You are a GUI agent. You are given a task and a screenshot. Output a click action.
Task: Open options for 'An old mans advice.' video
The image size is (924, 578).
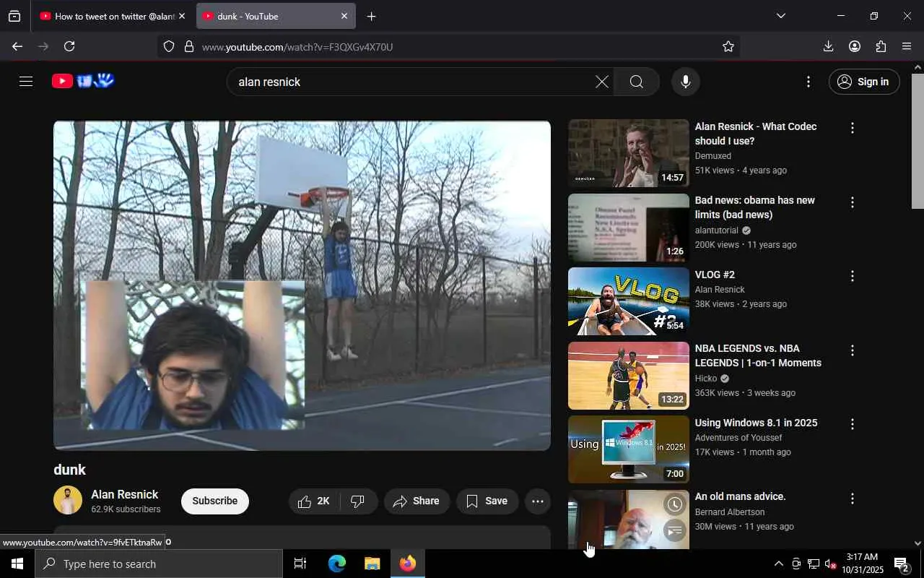tap(853, 499)
